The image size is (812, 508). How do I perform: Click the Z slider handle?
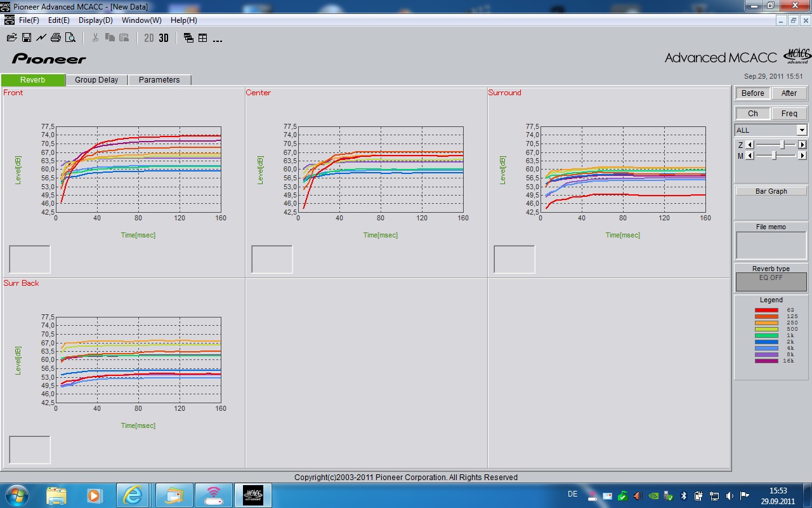782,145
